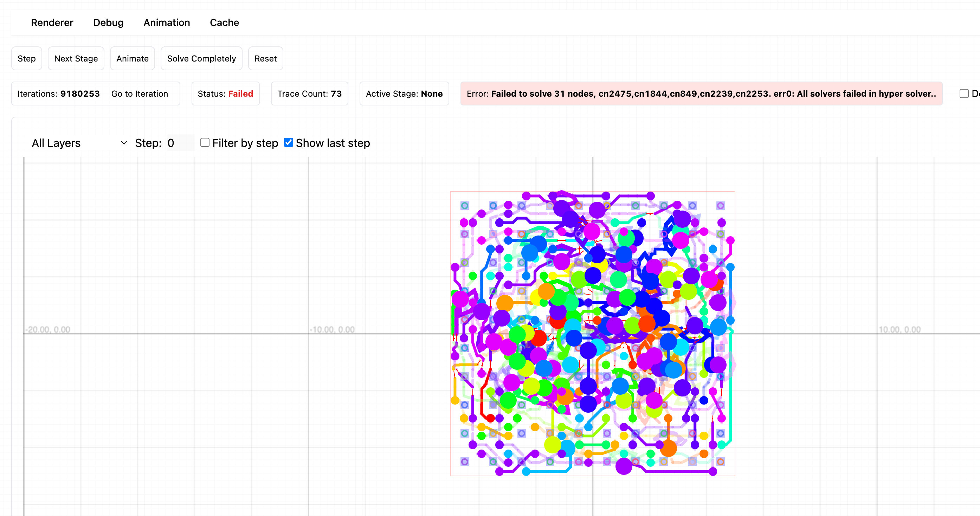Click the layers dropdown chevron arrow
The height and width of the screenshot is (516, 980).
(x=124, y=143)
